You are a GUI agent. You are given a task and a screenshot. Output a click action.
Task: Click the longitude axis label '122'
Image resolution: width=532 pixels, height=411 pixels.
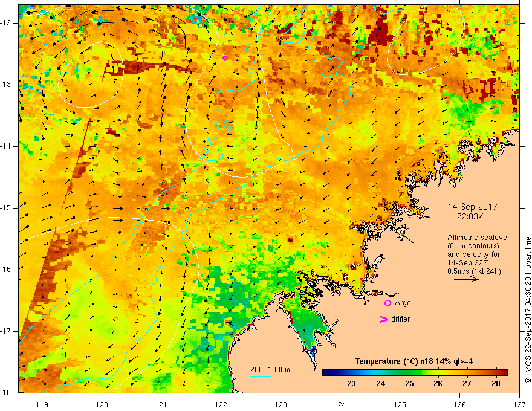click(221, 404)
